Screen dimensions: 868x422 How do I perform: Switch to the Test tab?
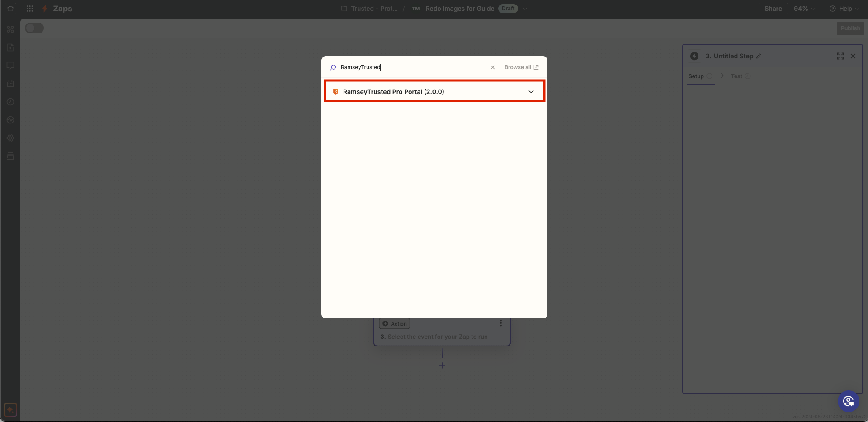736,76
